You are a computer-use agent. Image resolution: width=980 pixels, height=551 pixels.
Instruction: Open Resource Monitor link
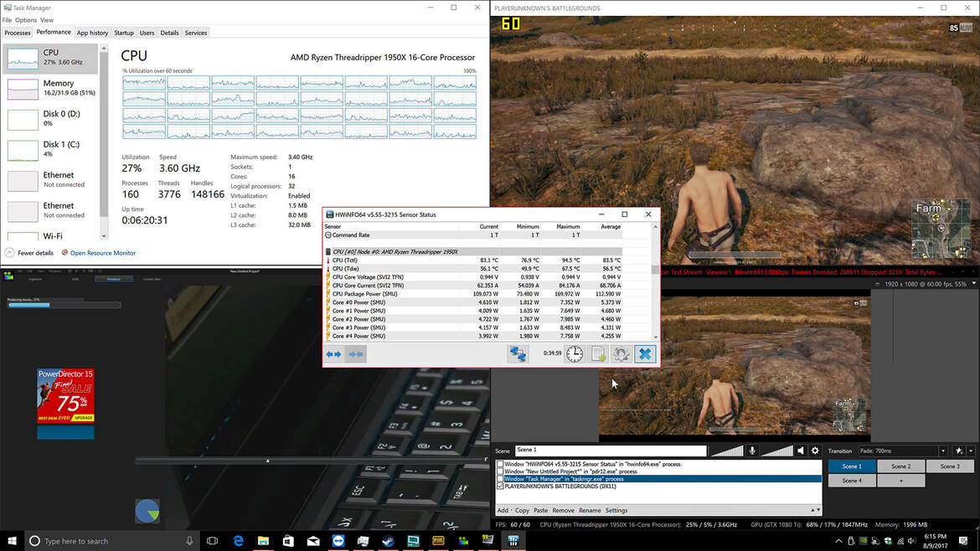[x=102, y=253]
